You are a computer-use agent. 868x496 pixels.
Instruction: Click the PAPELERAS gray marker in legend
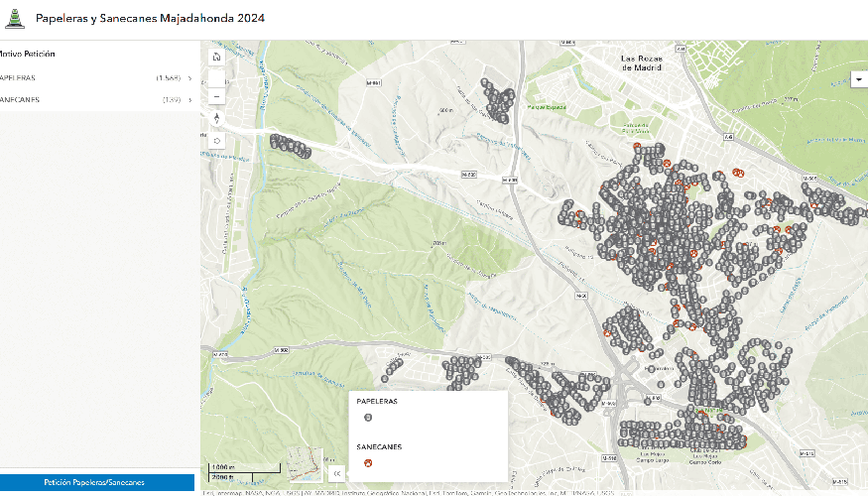368,418
